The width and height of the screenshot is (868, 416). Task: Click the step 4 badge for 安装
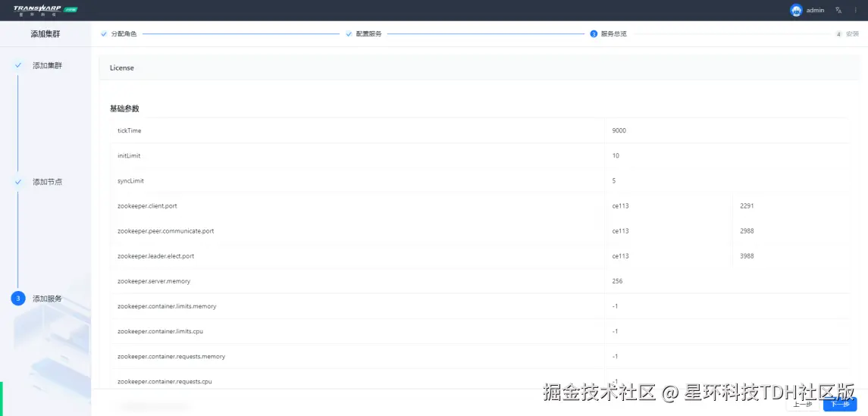click(838, 34)
